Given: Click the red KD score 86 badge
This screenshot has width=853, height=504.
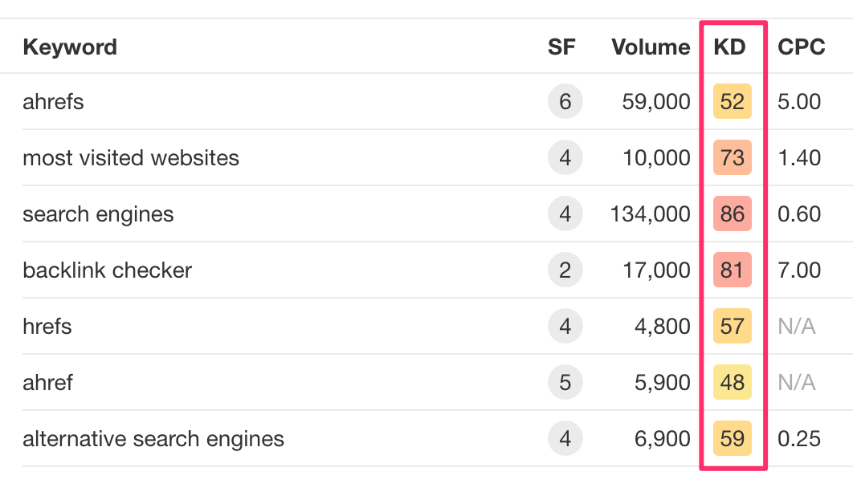Looking at the screenshot, I should pyautogui.click(x=732, y=214).
